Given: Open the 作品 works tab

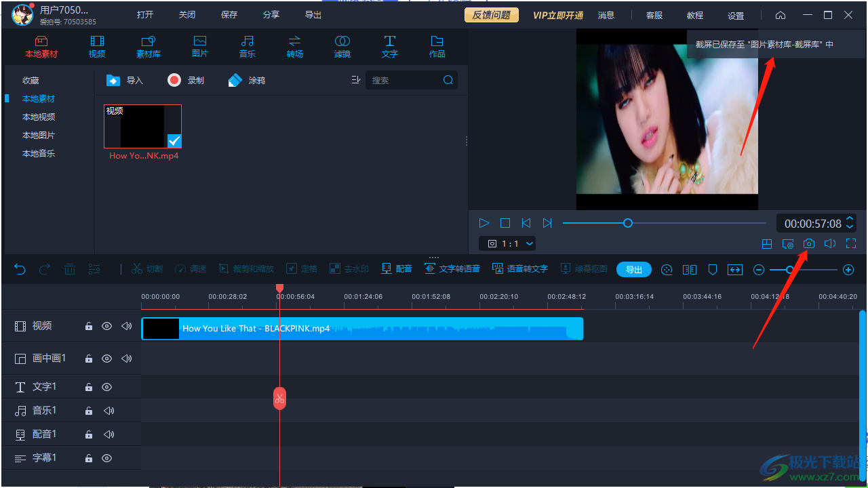Looking at the screenshot, I should tap(437, 47).
